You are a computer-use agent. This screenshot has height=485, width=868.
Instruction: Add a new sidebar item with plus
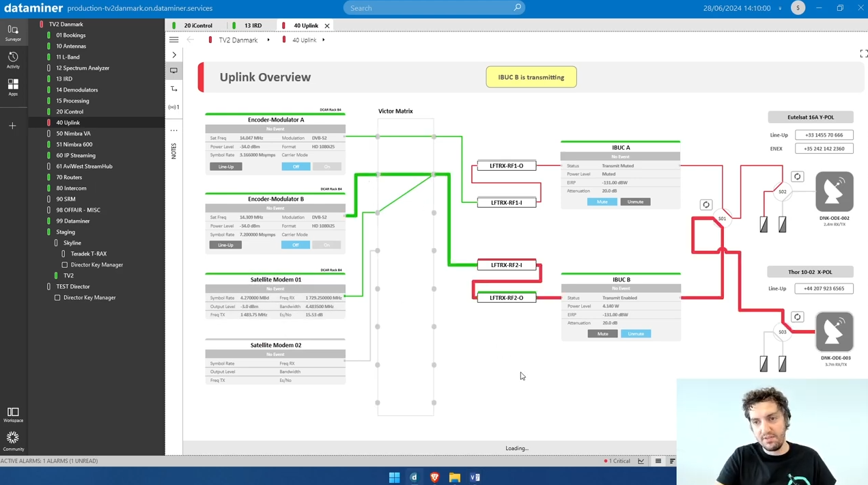[x=13, y=126]
